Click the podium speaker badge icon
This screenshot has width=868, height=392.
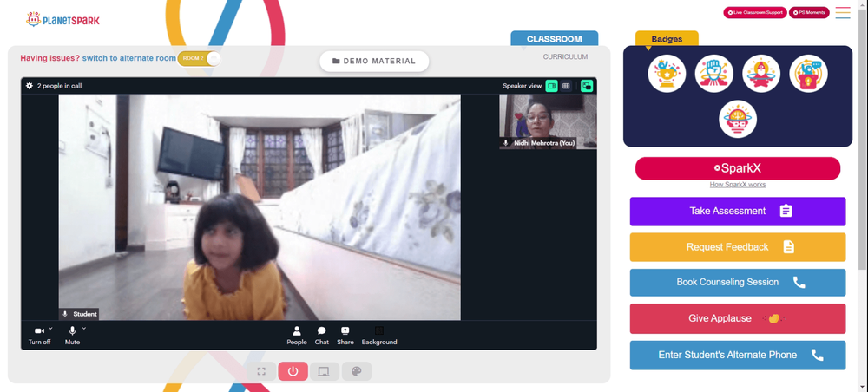[808, 74]
